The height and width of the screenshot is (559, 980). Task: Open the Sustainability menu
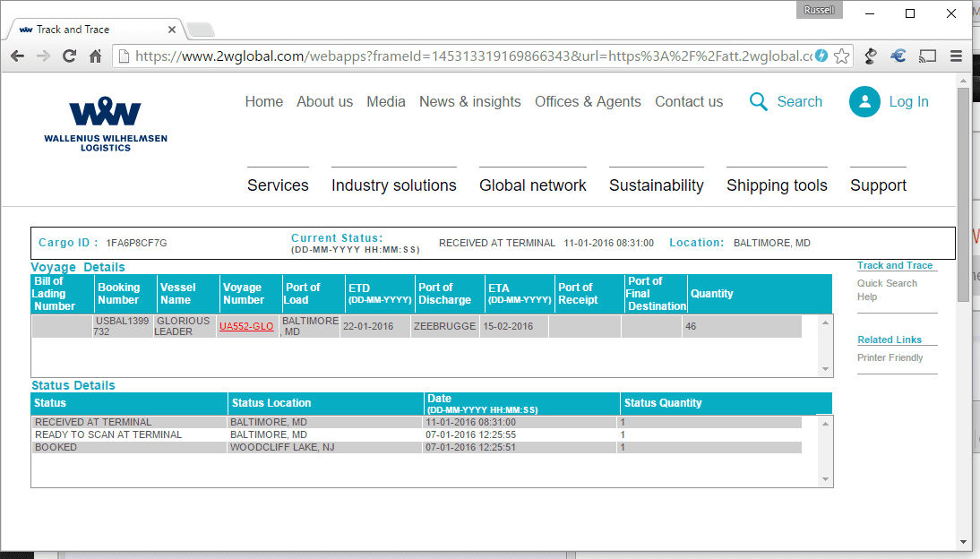click(x=657, y=185)
